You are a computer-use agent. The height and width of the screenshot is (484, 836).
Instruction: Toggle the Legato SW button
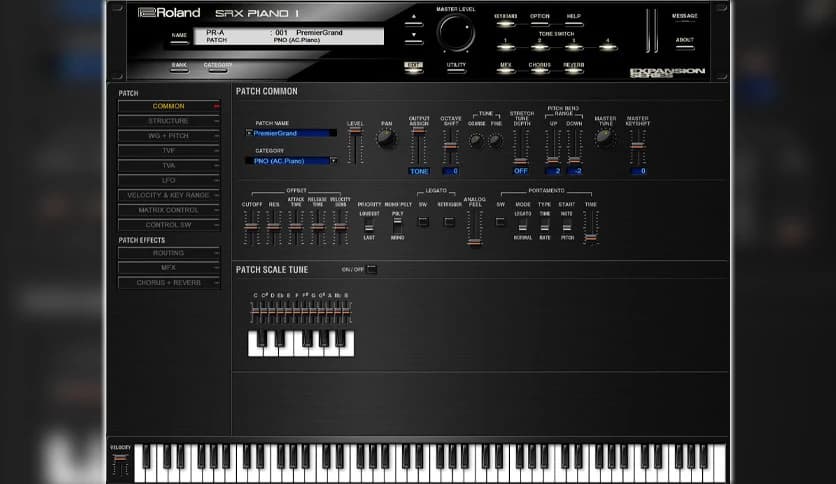pos(423,221)
